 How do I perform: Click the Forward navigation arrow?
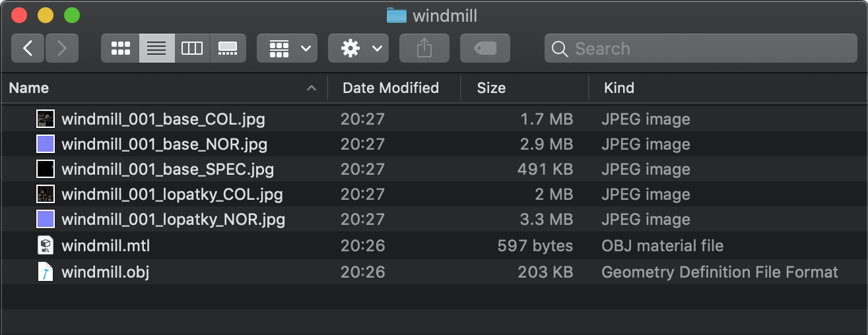(x=62, y=48)
